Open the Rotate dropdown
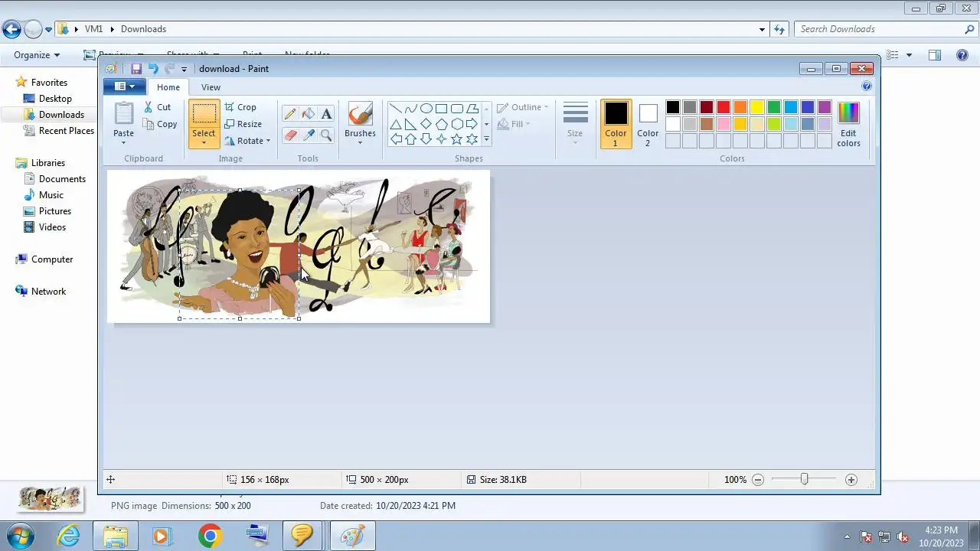The height and width of the screenshot is (551, 980). 247,141
